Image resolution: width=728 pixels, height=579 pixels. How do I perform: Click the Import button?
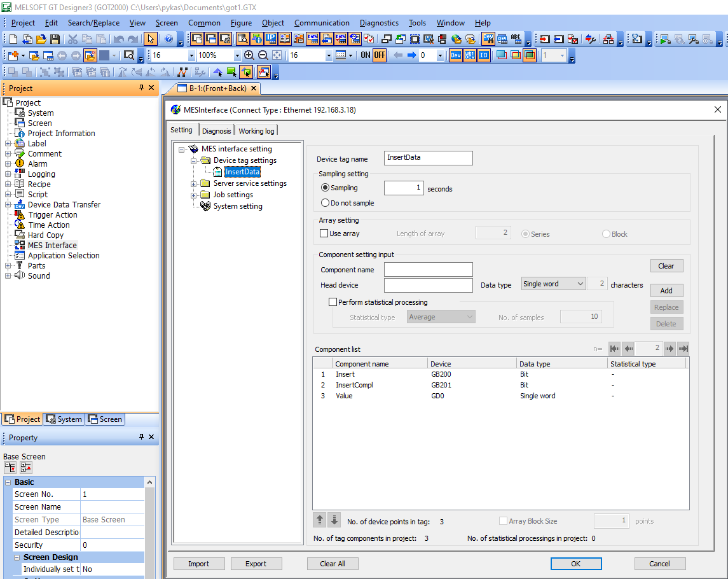tap(199, 564)
